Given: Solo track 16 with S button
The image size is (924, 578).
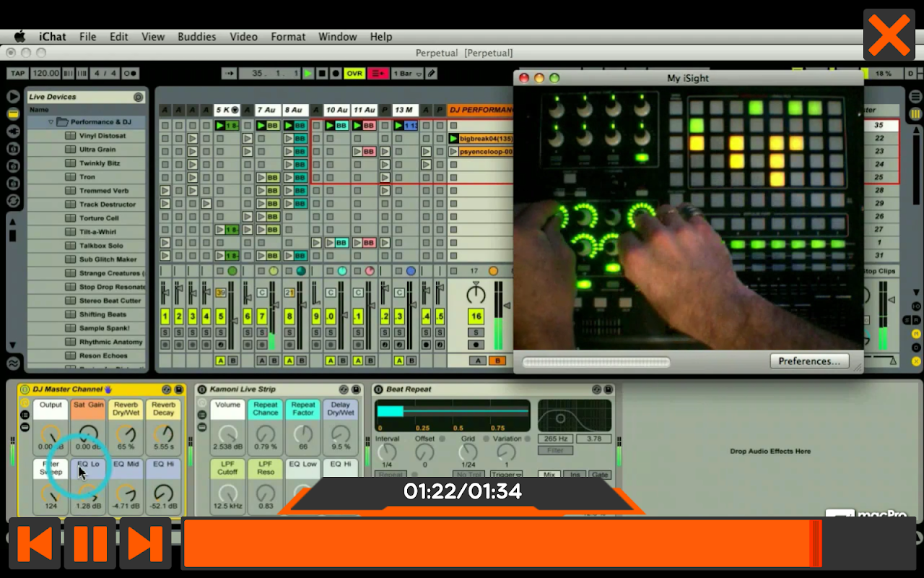Looking at the screenshot, I should [476, 332].
